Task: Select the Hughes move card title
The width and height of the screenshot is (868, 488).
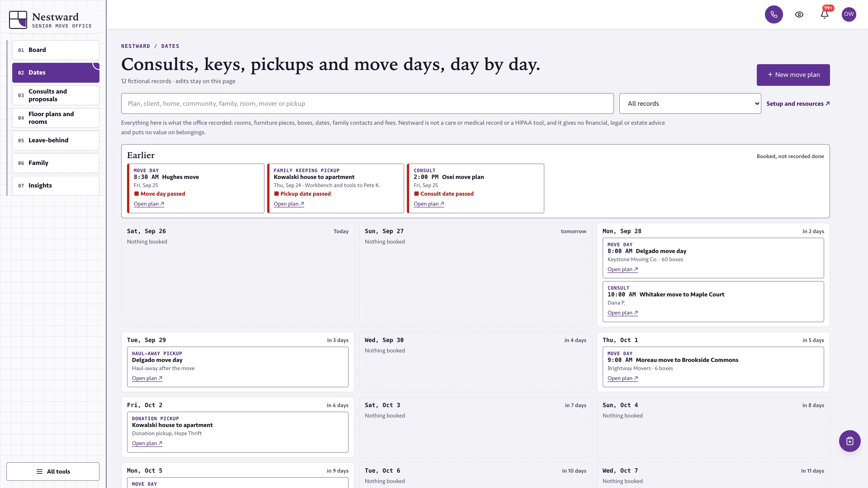Action: (x=180, y=177)
